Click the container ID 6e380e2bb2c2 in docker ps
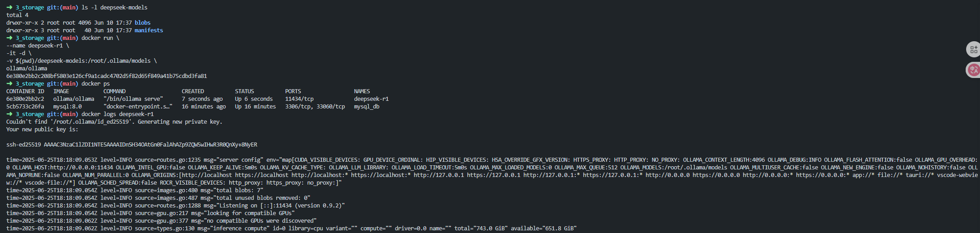This screenshot has width=980, height=233. coord(25,99)
